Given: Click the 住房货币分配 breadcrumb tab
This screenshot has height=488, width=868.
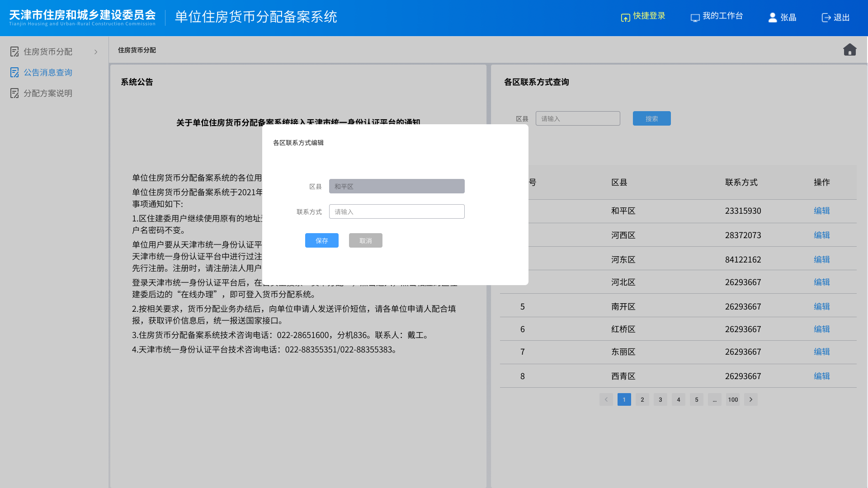Looking at the screenshot, I should coord(137,50).
